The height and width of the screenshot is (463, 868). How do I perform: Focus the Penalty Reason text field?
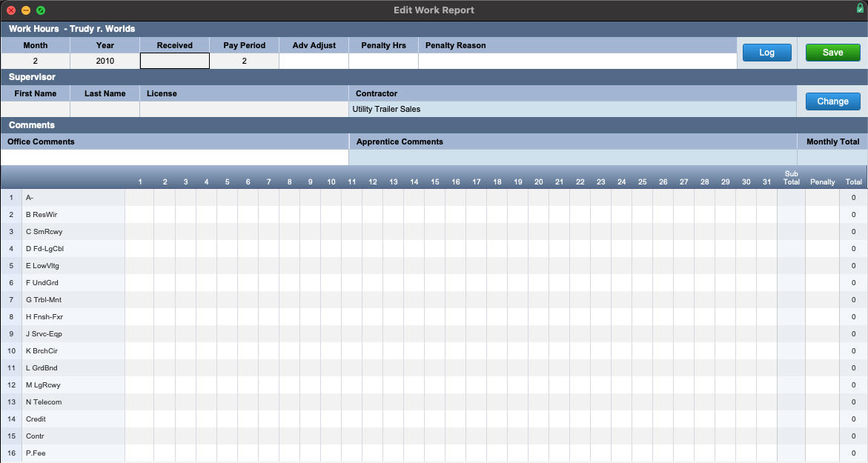pos(577,61)
